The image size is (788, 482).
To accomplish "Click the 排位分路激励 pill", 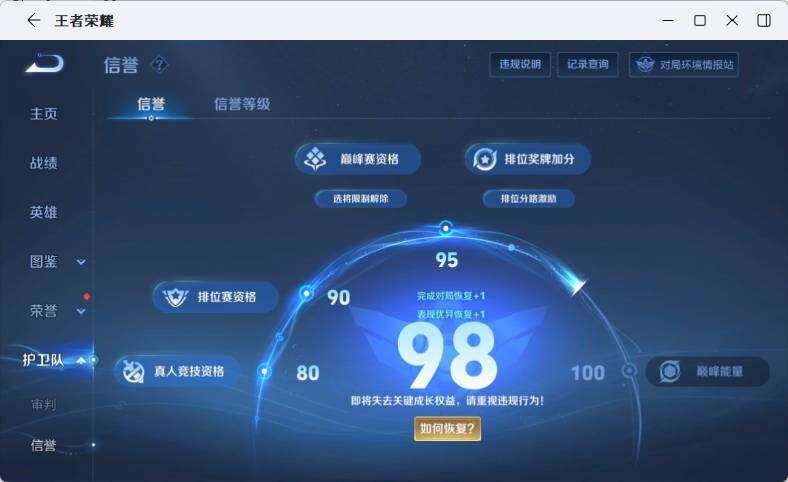I will (528, 199).
